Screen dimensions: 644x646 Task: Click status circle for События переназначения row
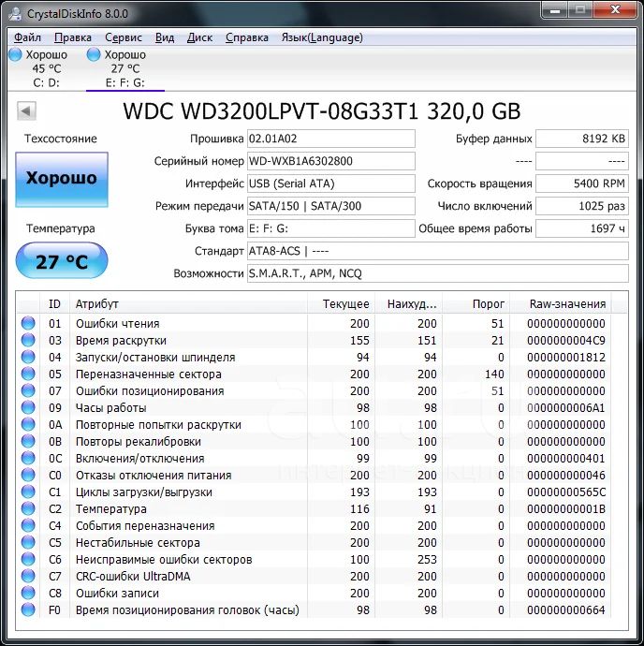pos(28,526)
